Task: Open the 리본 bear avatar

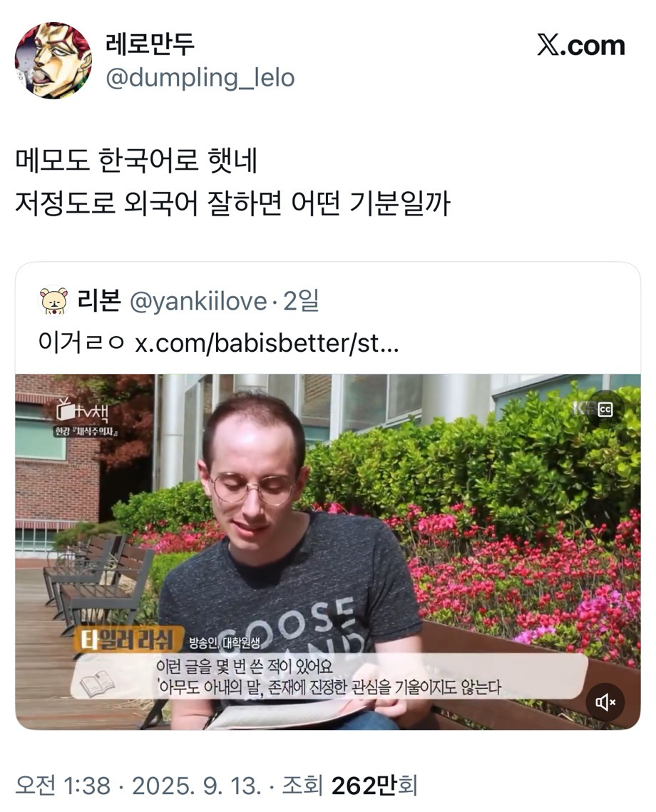Action: (x=54, y=300)
